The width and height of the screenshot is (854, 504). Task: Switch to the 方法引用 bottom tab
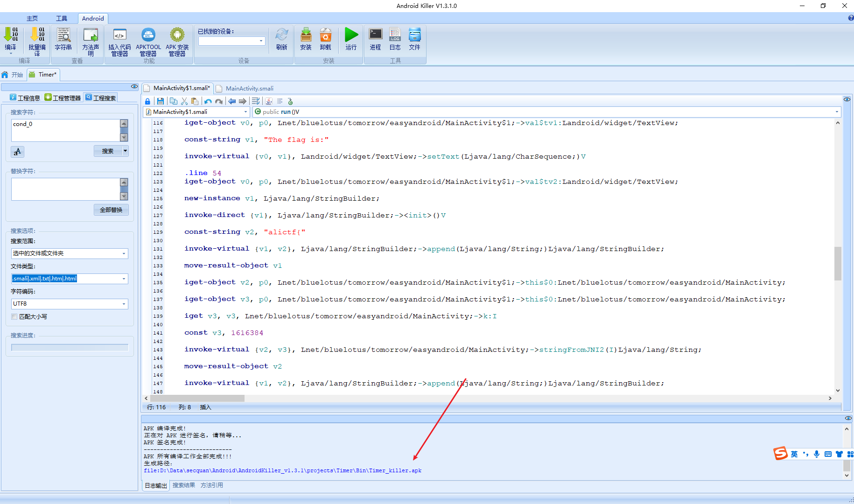(x=212, y=485)
